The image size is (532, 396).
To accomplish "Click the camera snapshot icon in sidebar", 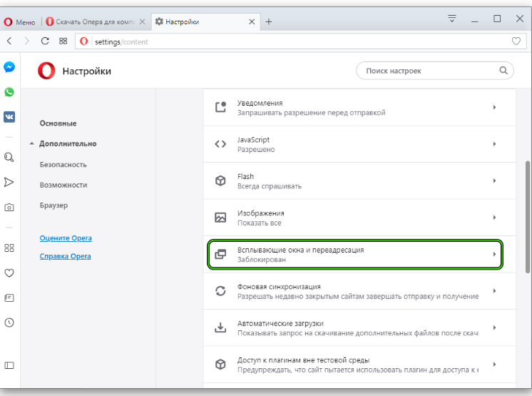I will (9, 208).
